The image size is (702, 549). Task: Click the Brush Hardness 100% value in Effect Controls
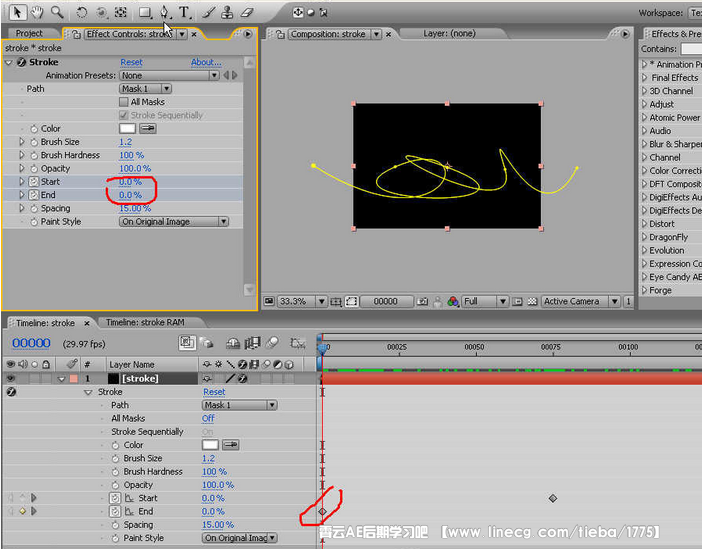click(131, 155)
